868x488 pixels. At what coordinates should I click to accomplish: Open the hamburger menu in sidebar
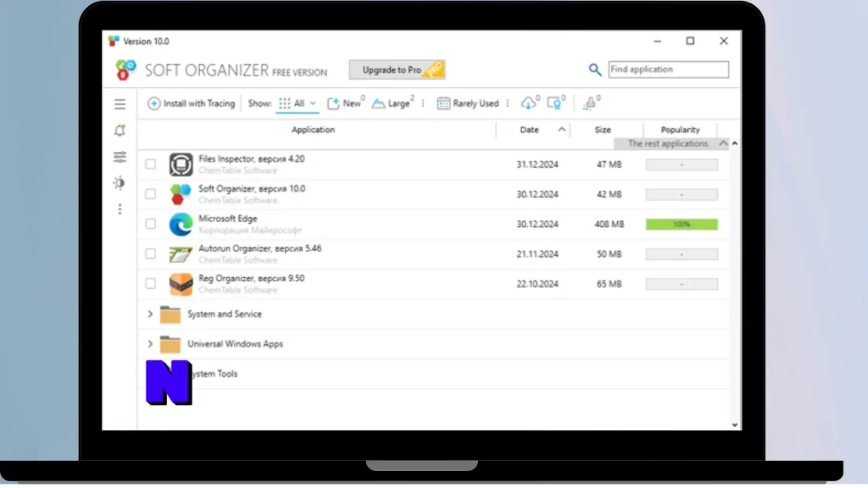click(120, 104)
